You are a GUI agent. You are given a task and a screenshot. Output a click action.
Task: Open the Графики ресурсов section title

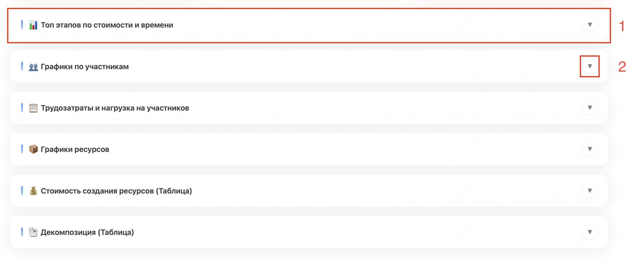click(75, 149)
